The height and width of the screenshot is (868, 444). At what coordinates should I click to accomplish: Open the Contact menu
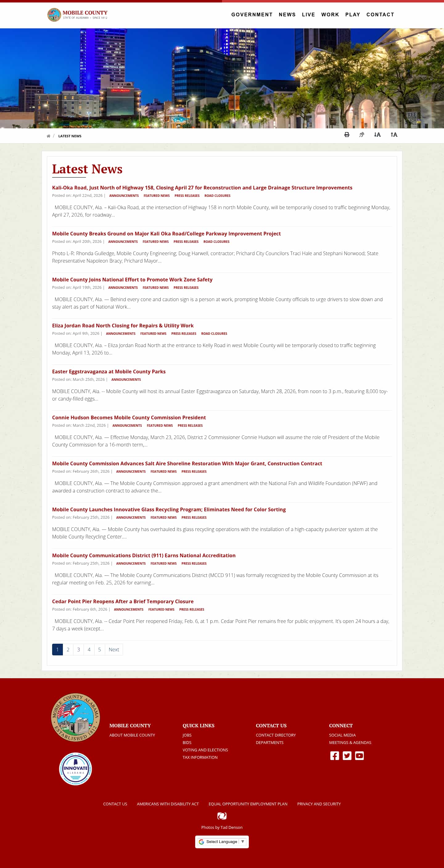[x=380, y=15]
